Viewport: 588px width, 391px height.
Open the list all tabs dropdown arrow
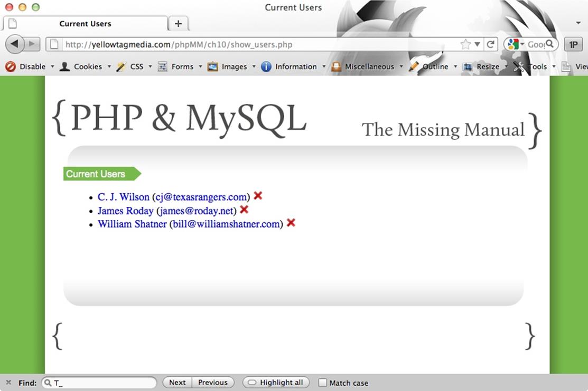(578, 23)
